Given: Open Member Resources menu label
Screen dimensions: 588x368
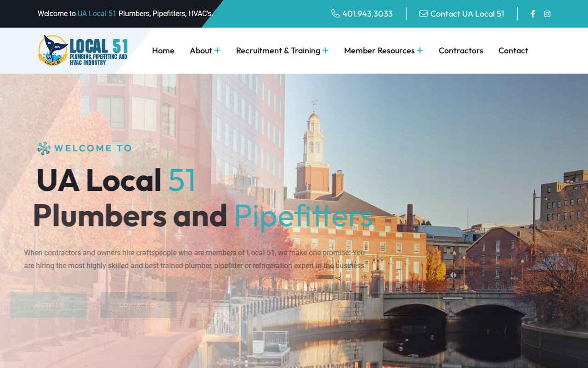Looking at the screenshot, I should pos(379,51).
